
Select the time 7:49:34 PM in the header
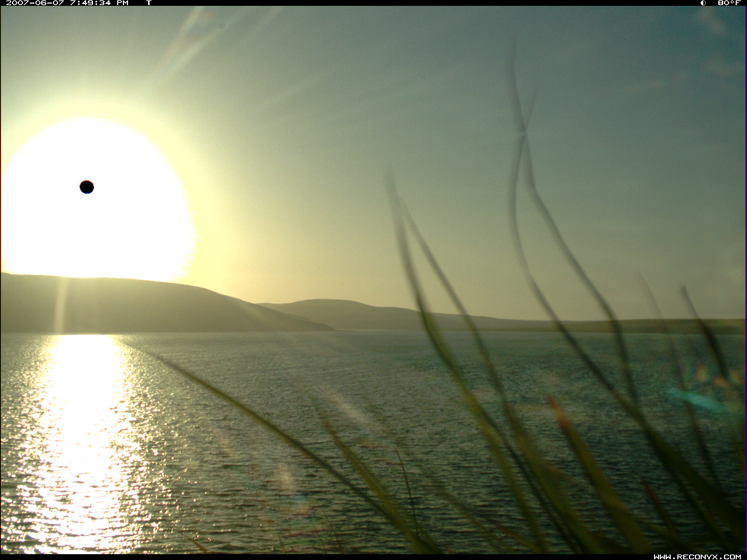(x=99, y=3)
